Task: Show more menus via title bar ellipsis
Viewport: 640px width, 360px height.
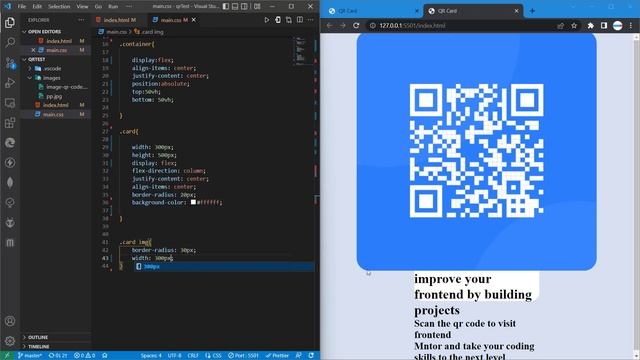Action: 129,7
